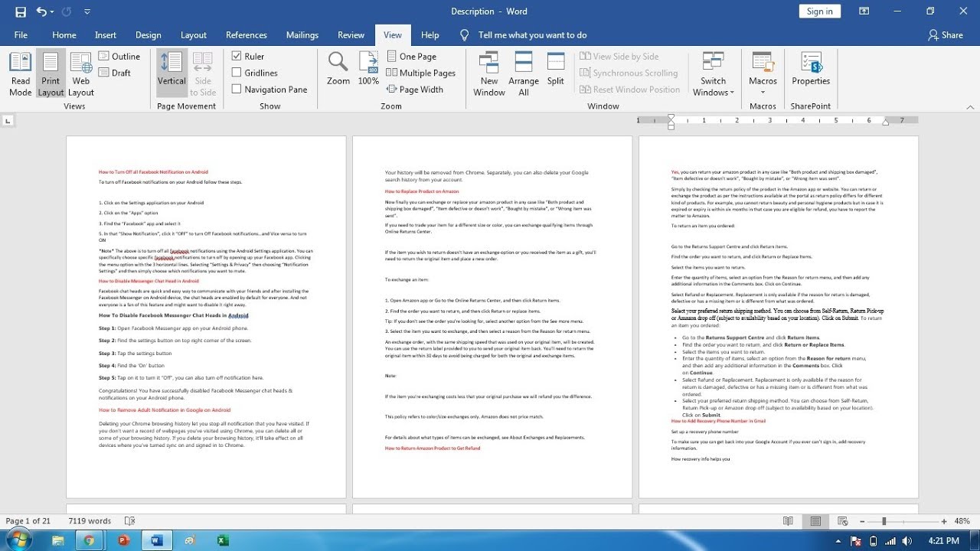The width and height of the screenshot is (980, 551).
Task: Open the Home tab
Action: [x=64, y=35]
